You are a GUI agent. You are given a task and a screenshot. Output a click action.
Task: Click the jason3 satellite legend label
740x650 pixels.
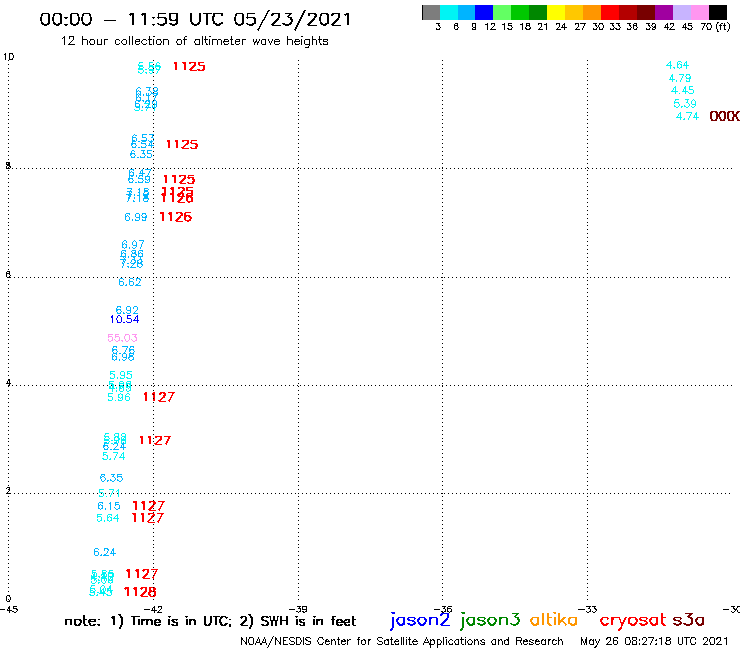[490, 620]
